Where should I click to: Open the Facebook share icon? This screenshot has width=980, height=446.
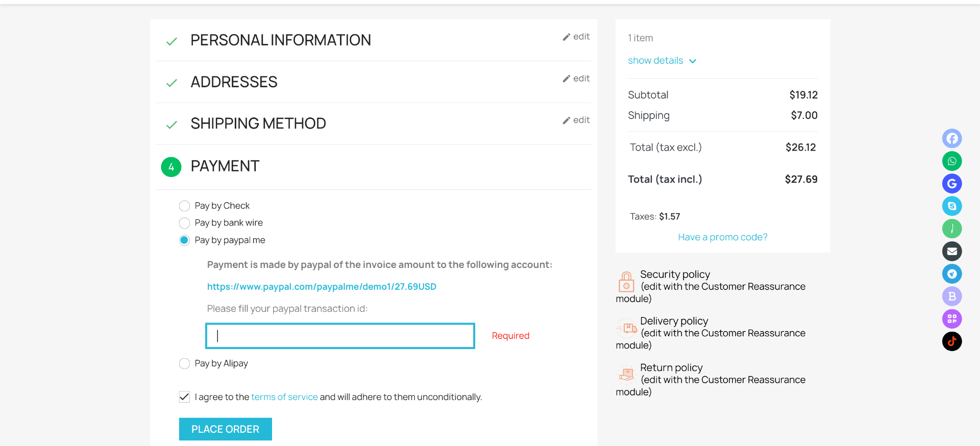pos(952,138)
